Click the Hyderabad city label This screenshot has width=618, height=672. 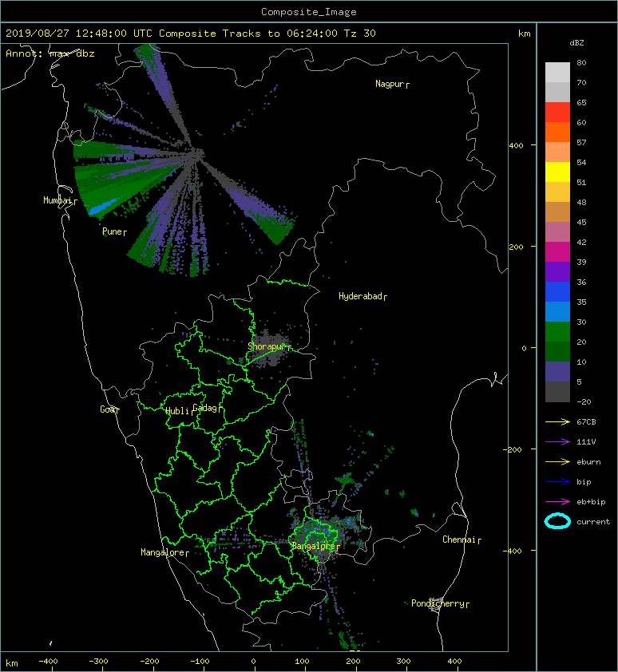[360, 296]
